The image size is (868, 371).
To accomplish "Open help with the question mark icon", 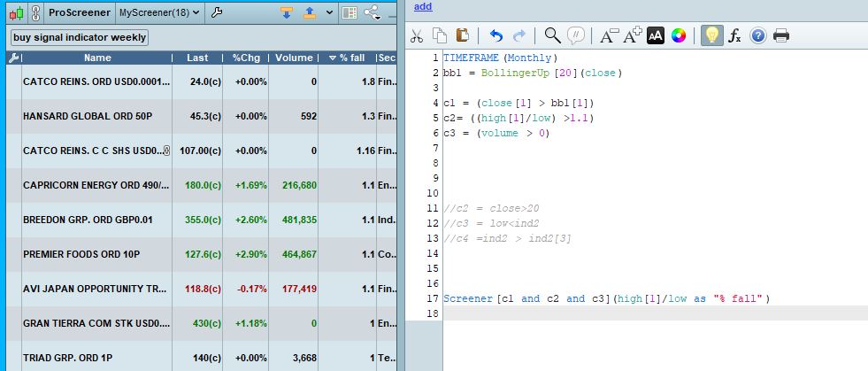I will click(x=757, y=36).
